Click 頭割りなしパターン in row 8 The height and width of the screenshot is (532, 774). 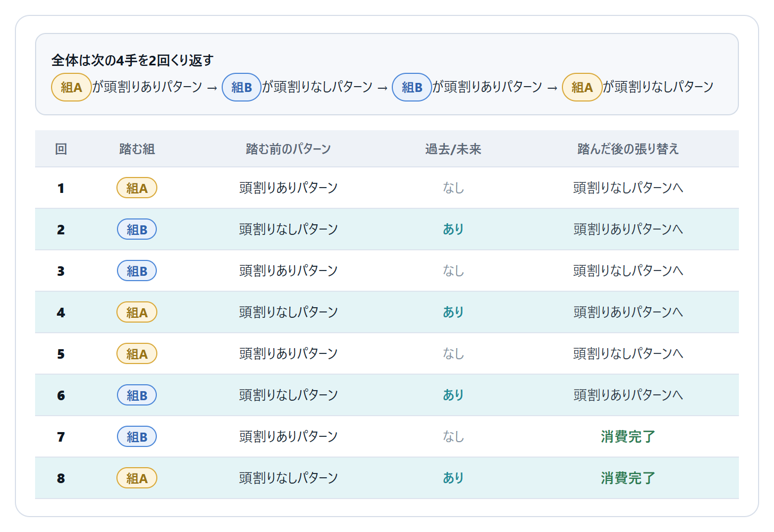coord(288,478)
